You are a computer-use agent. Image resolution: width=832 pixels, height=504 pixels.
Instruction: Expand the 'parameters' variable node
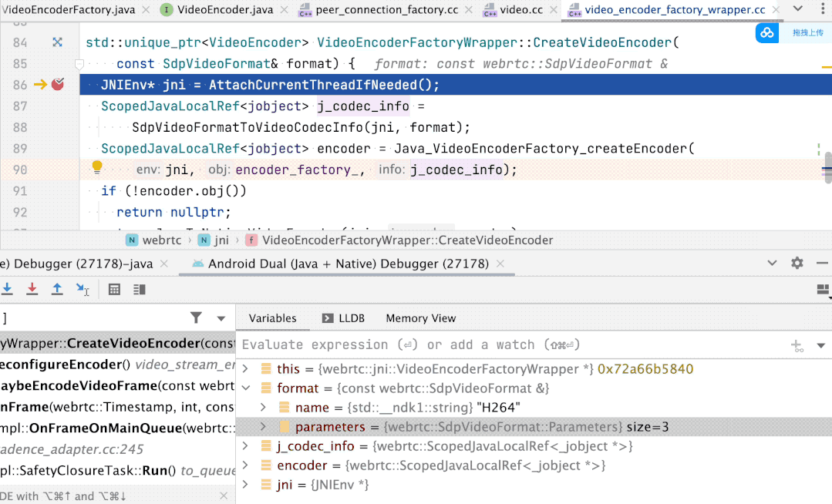click(263, 427)
